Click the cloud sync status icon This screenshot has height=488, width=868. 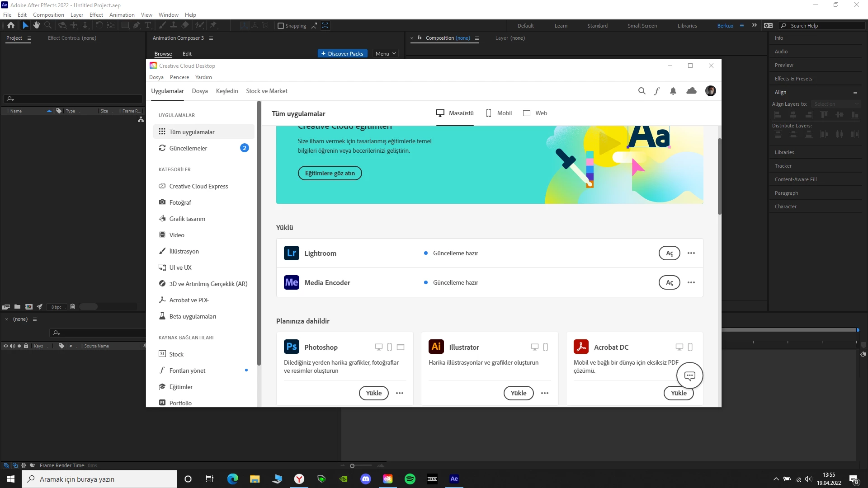(691, 91)
